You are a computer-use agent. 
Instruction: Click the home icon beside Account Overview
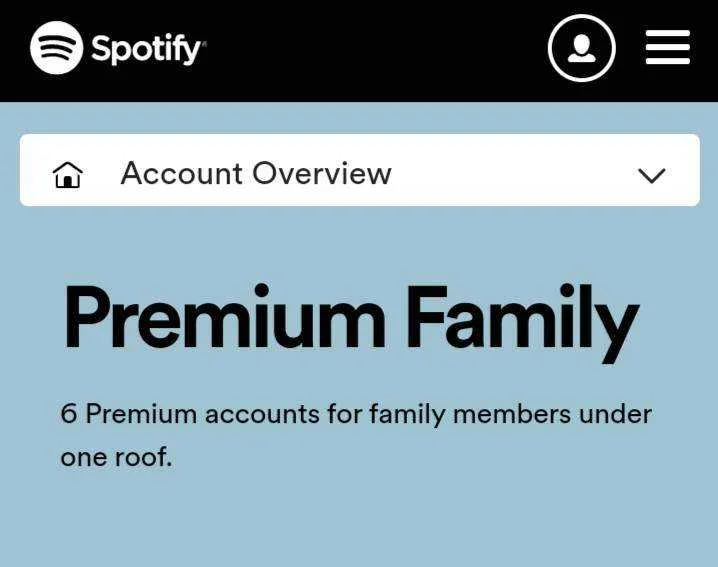tap(68, 175)
